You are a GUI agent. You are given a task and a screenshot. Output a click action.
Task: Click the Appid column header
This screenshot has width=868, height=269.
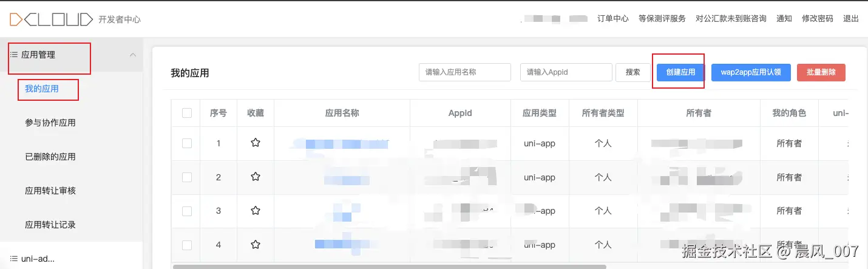(460, 113)
